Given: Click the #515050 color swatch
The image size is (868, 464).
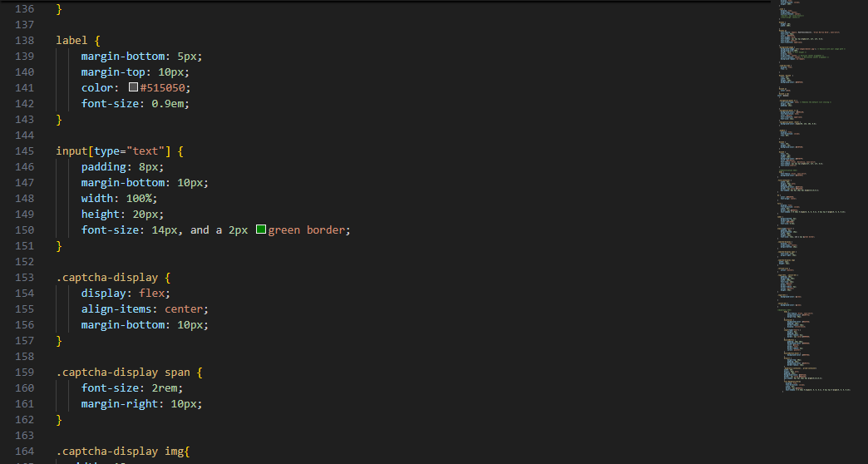Looking at the screenshot, I should click(x=133, y=88).
